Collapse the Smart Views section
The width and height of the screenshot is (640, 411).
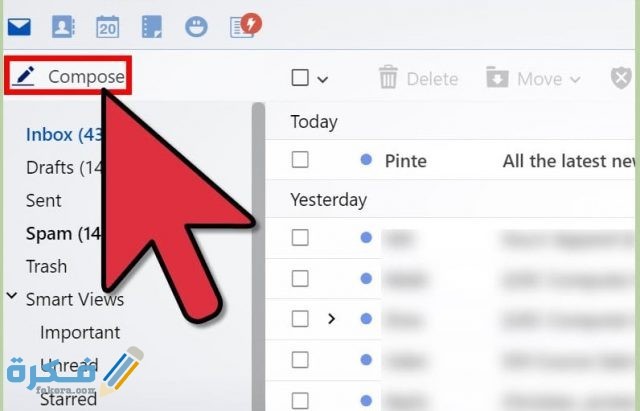pos(12,295)
